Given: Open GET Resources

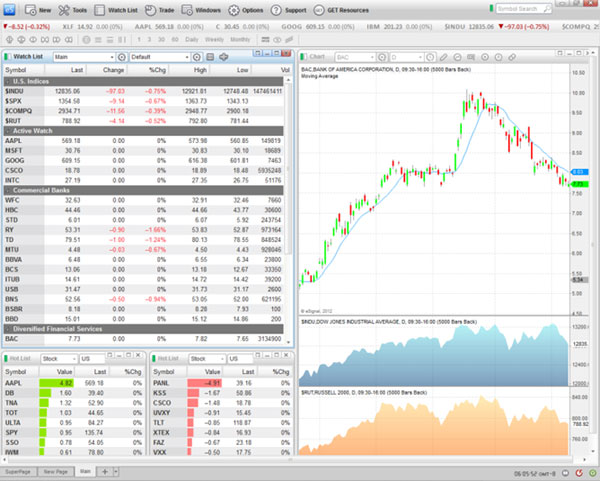Looking at the screenshot, I should tap(341, 10).
